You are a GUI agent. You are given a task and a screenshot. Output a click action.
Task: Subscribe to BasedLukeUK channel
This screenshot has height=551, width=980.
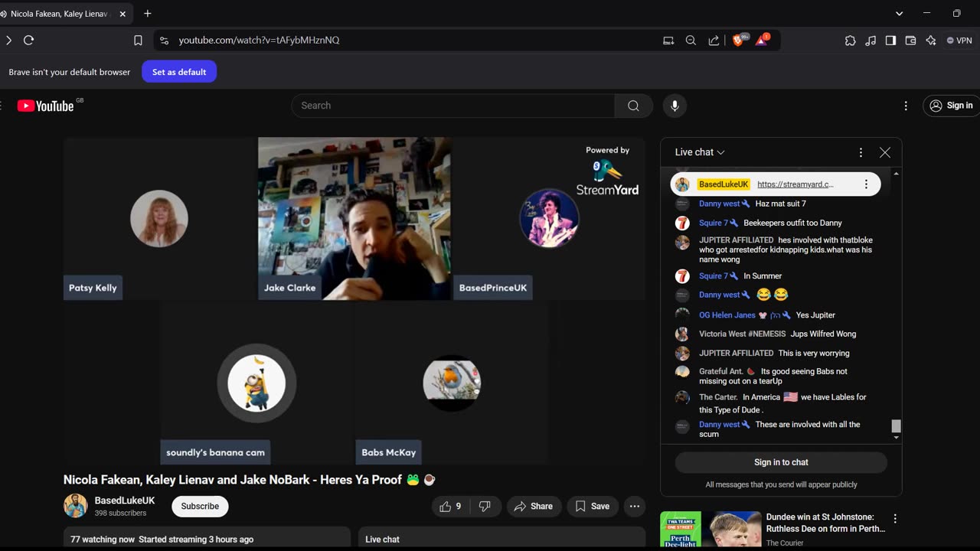(x=200, y=506)
